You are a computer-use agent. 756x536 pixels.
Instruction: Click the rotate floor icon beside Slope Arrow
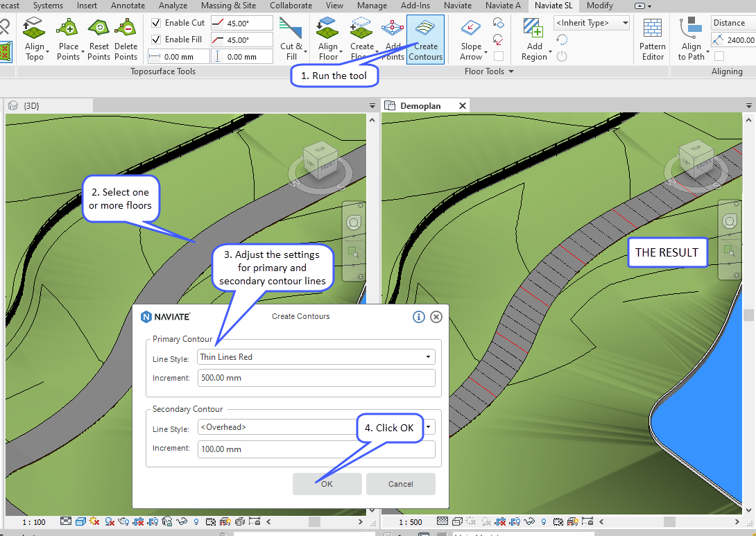[499, 23]
